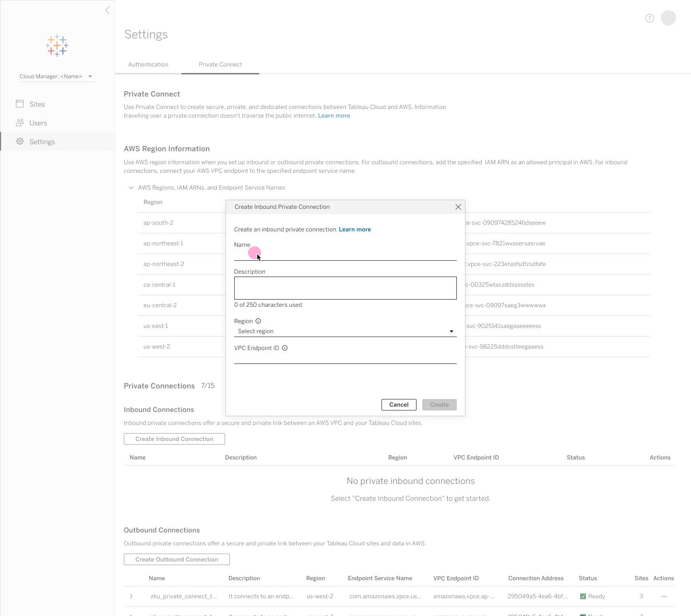
Task: Show the Region info tooltip icon
Action: click(258, 321)
